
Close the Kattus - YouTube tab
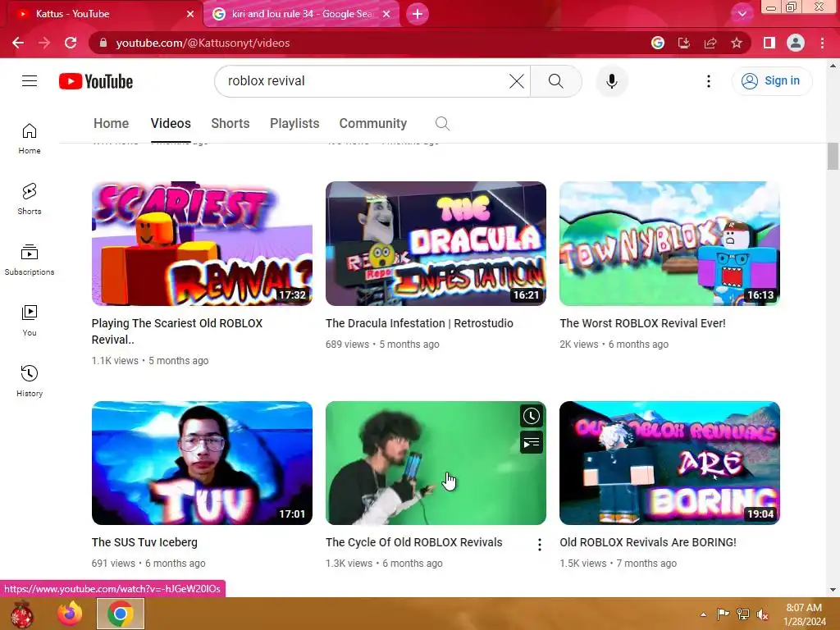click(x=190, y=14)
